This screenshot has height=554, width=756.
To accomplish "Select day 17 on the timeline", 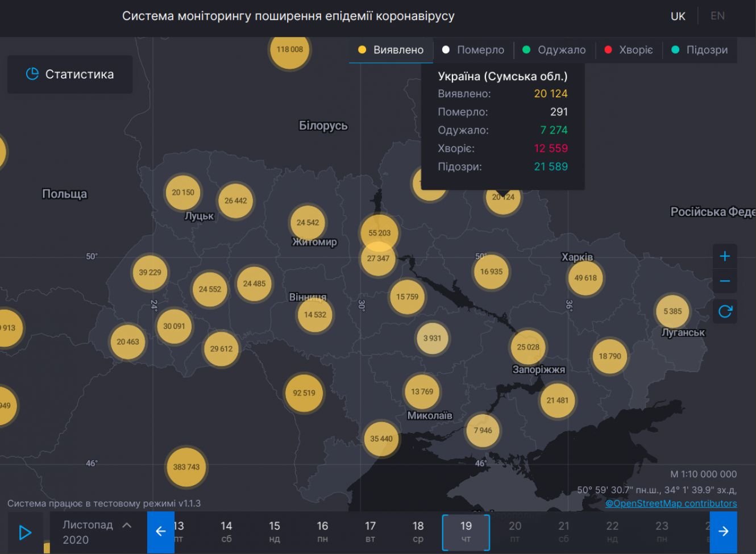I will pyautogui.click(x=370, y=532).
